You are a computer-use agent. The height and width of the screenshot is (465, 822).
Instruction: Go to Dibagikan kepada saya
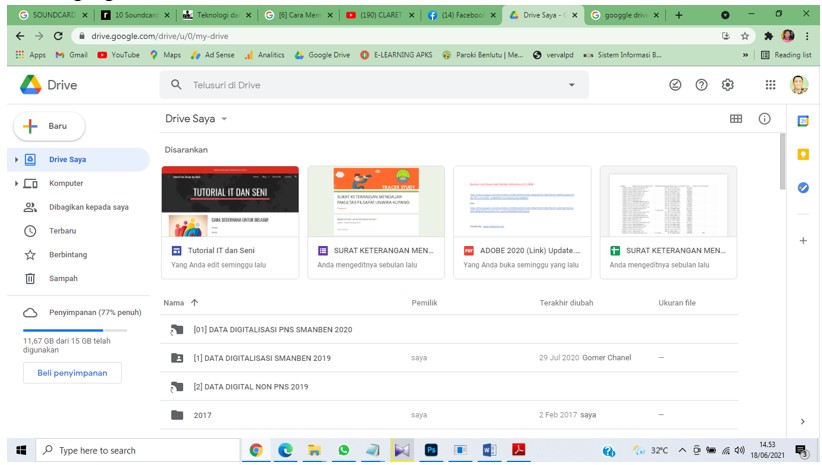[x=88, y=207]
